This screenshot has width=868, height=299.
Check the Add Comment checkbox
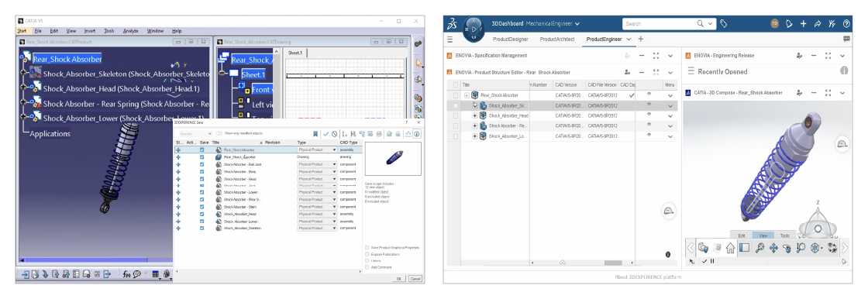(x=367, y=267)
